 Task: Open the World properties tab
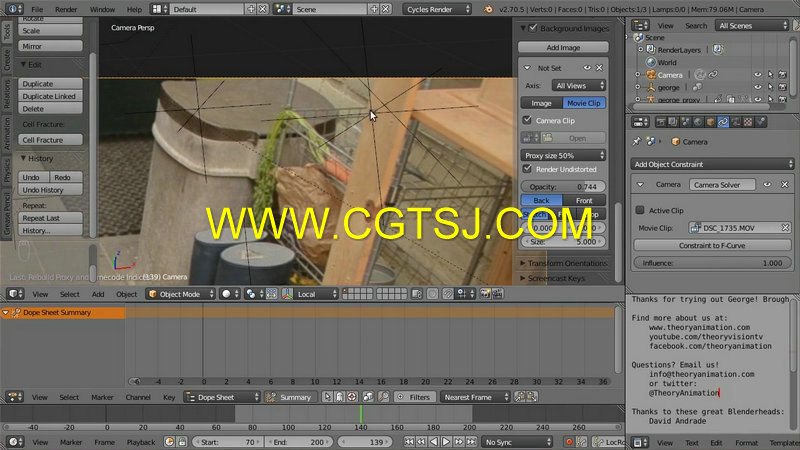point(698,122)
